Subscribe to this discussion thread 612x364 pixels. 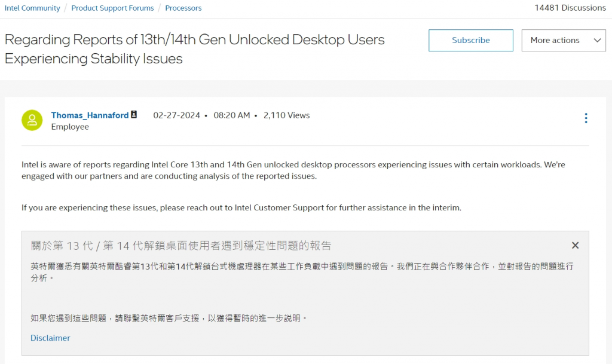point(471,40)
